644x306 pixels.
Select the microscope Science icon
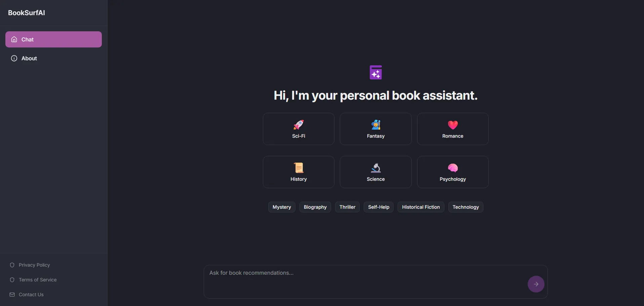point(375,168)
